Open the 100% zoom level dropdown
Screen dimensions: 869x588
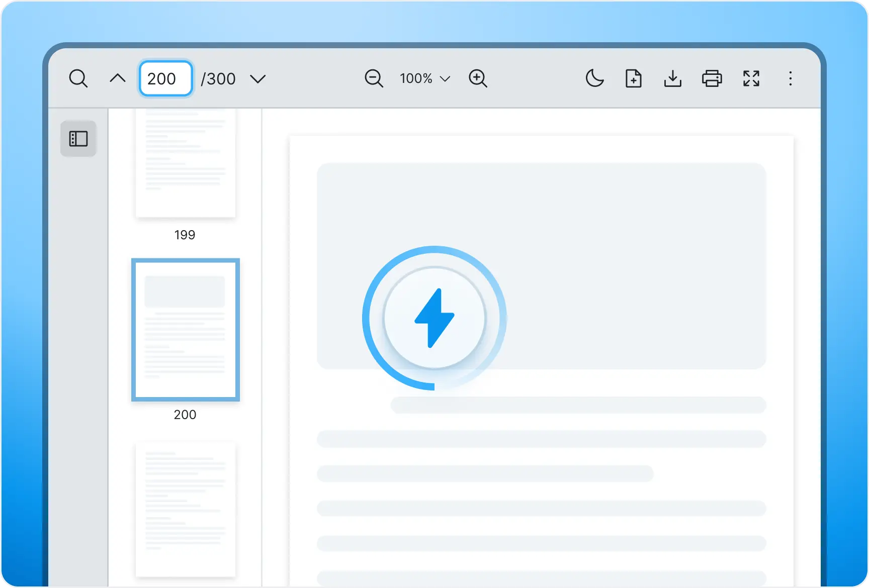tap(425, 78)
